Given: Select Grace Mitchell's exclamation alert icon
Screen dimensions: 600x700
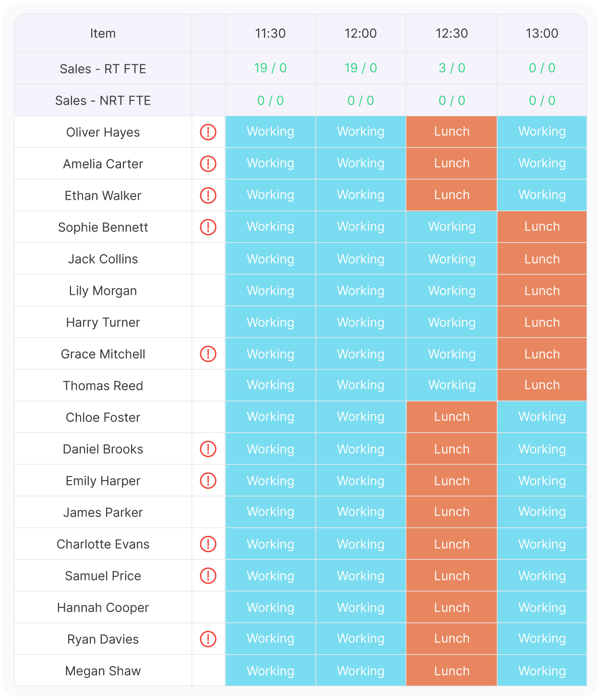Looking at the screenshot, I should tap(208, 354).
